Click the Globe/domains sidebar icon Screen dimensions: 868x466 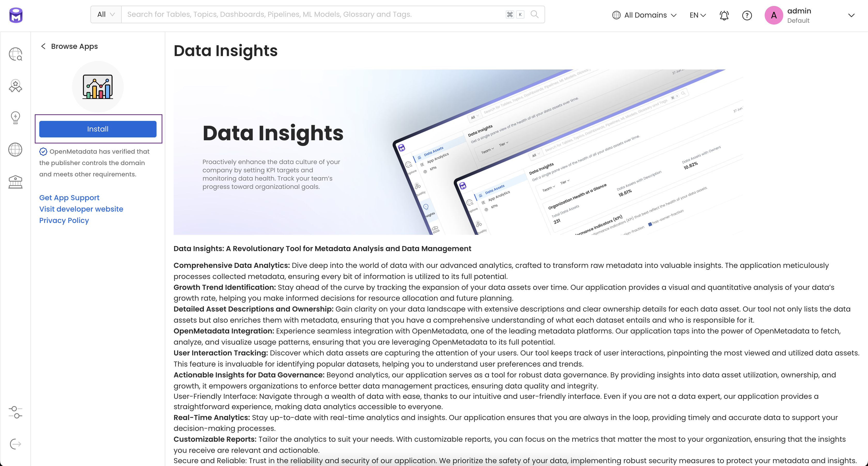16,150
